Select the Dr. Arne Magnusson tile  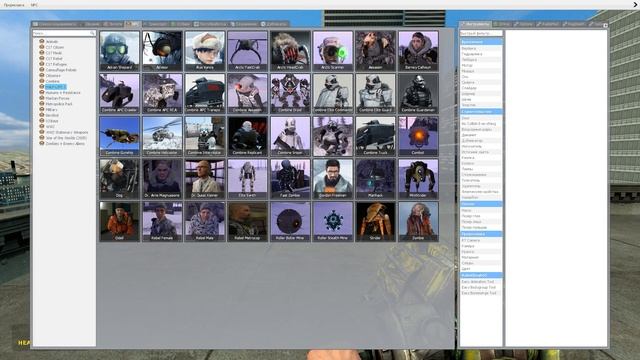click(162, 179)
